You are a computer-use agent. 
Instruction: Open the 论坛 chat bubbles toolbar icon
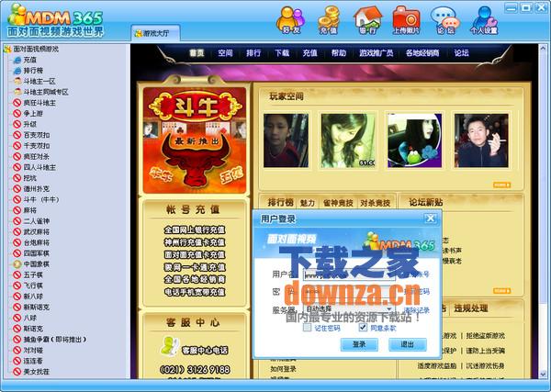[445, 20]
